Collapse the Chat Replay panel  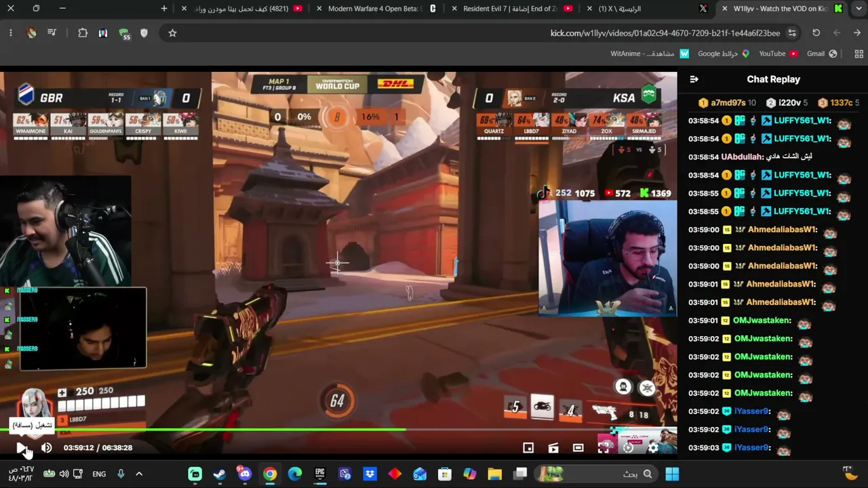[x=694, y=79]
